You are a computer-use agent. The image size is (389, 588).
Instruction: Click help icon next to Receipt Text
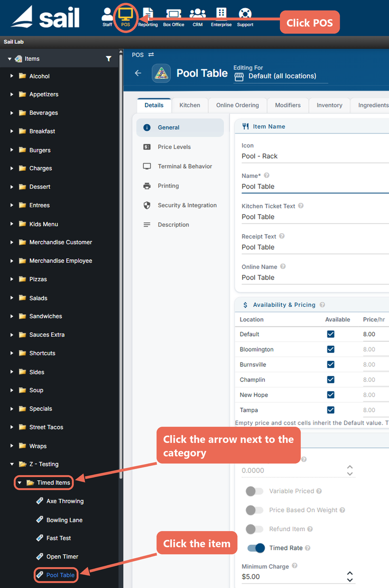pyautogui.click(x=282, y=236)
